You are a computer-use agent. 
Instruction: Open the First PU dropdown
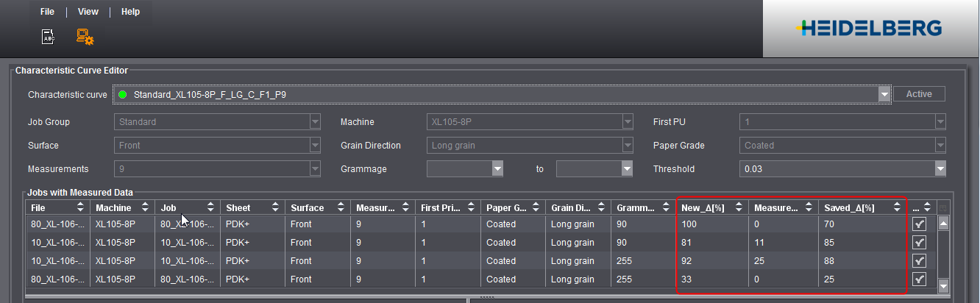[940, 122]
